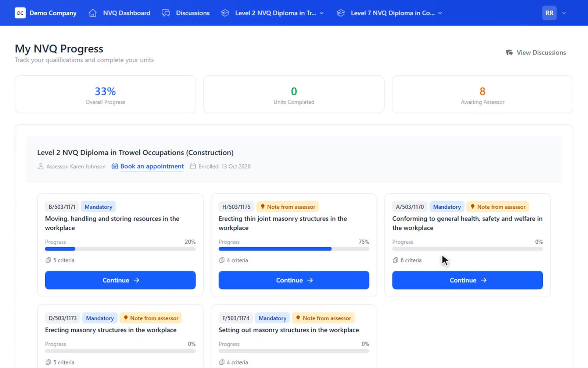Image resolution: width=588 pixels, height=368 pixels.
Task: Open the NVQ Dashboard nav item
Action: click(x=120, y=13)
